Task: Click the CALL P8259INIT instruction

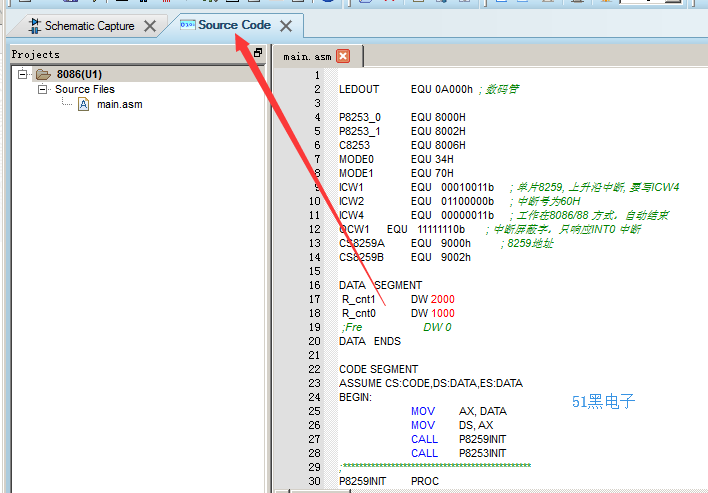Action: (458, 439)
